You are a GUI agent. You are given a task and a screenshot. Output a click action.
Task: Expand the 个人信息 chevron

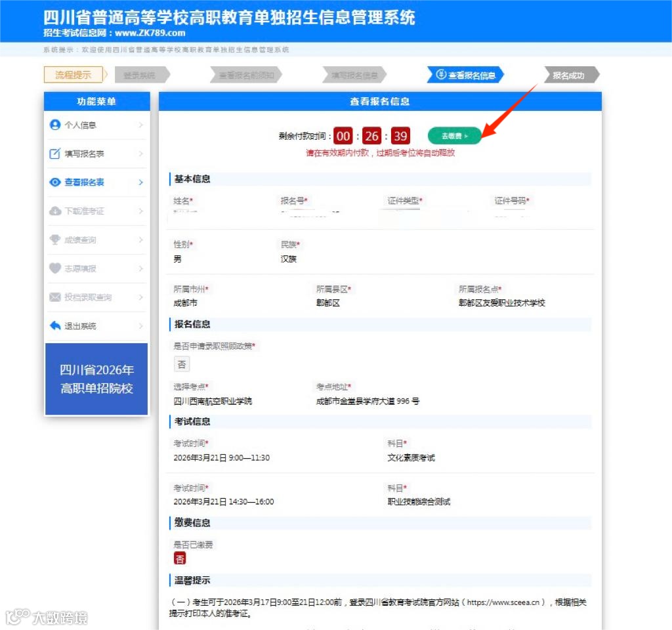(141, 125)
